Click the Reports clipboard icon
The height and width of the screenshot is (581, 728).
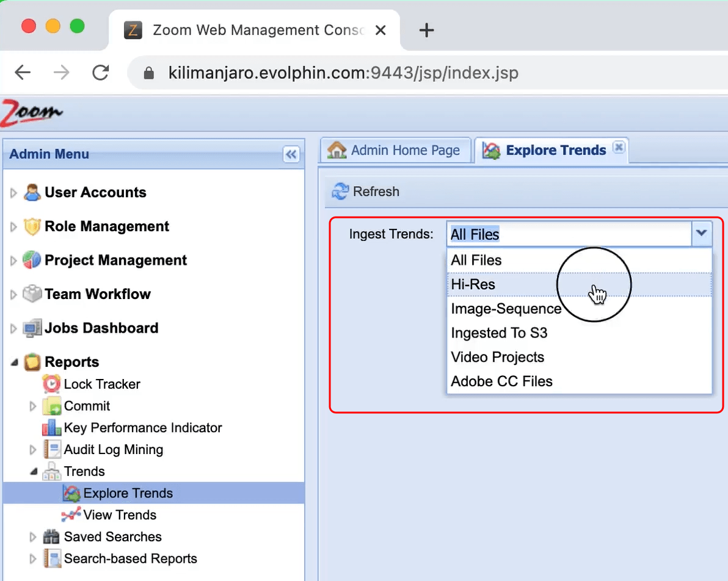(x=32, y=362)
